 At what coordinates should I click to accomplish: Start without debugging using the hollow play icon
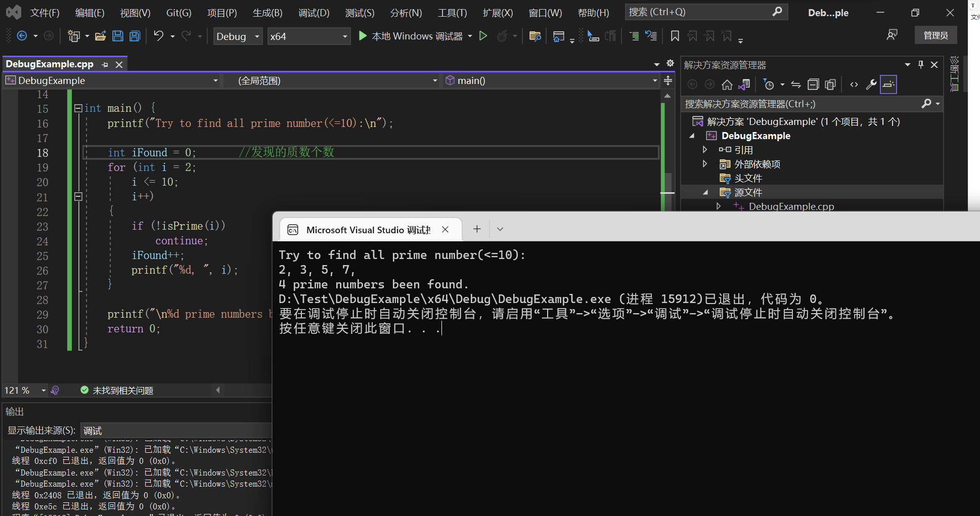pos(483,36)
